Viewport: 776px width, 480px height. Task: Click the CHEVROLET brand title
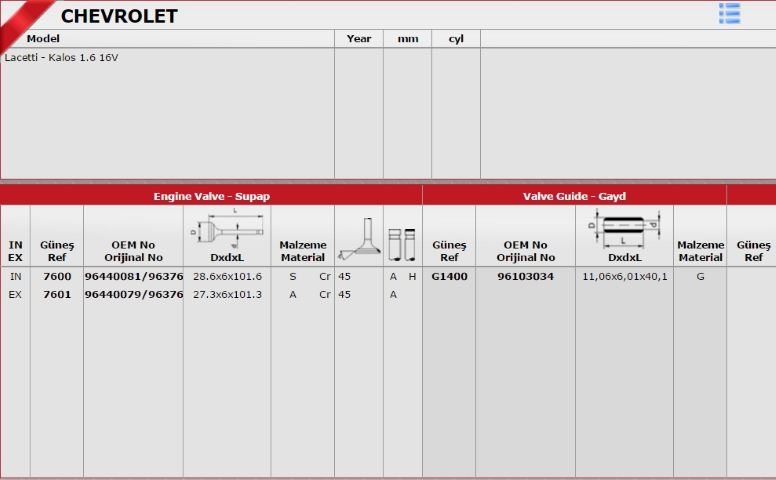119,16
